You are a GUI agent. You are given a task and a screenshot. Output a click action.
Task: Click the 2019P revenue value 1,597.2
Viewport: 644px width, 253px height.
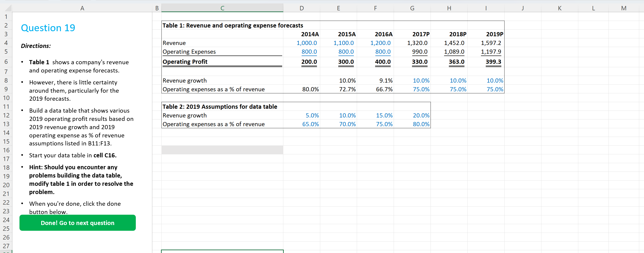(491, 43)
